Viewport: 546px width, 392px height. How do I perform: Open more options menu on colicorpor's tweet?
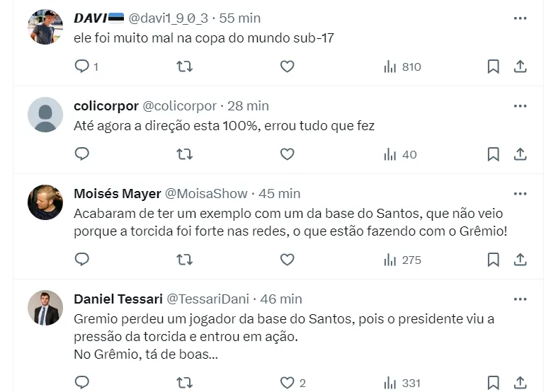521,106
